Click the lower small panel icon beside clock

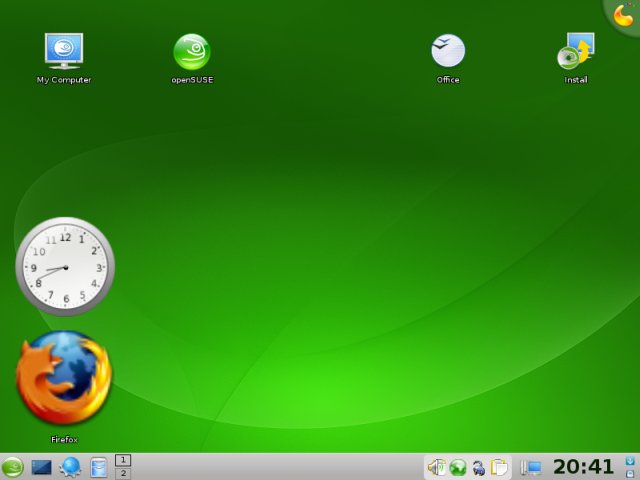(630, 473)
